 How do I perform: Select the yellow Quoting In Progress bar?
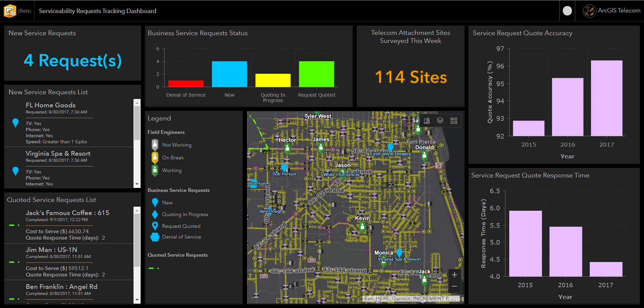click(273, 81)
